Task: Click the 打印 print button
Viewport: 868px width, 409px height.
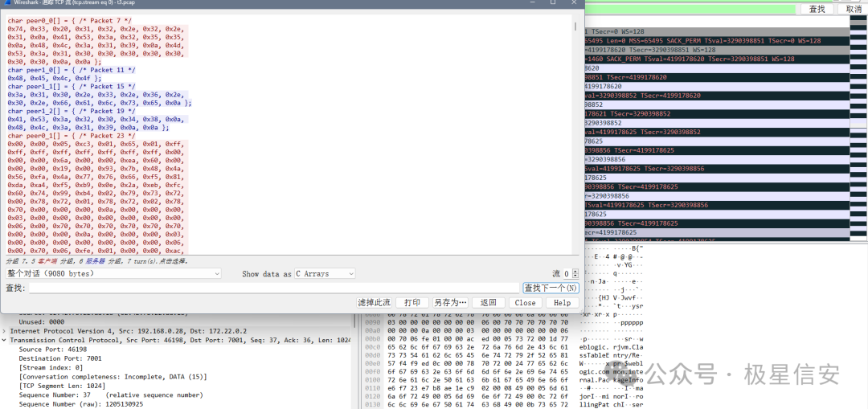Action: (x=411, y=303)
